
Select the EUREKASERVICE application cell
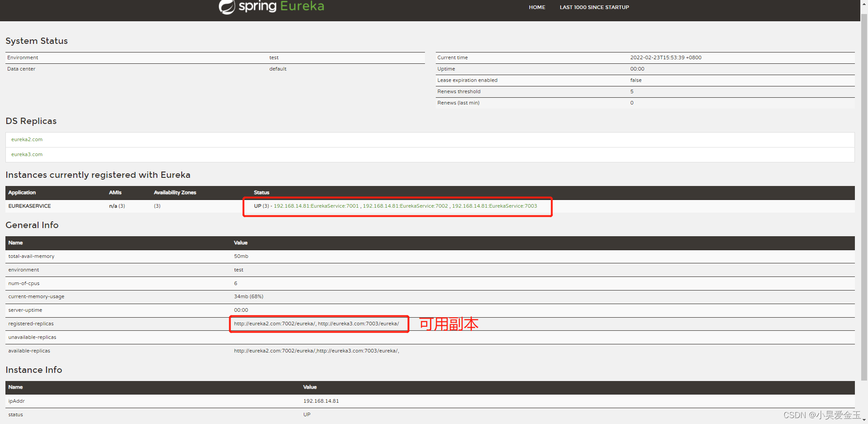30,206
